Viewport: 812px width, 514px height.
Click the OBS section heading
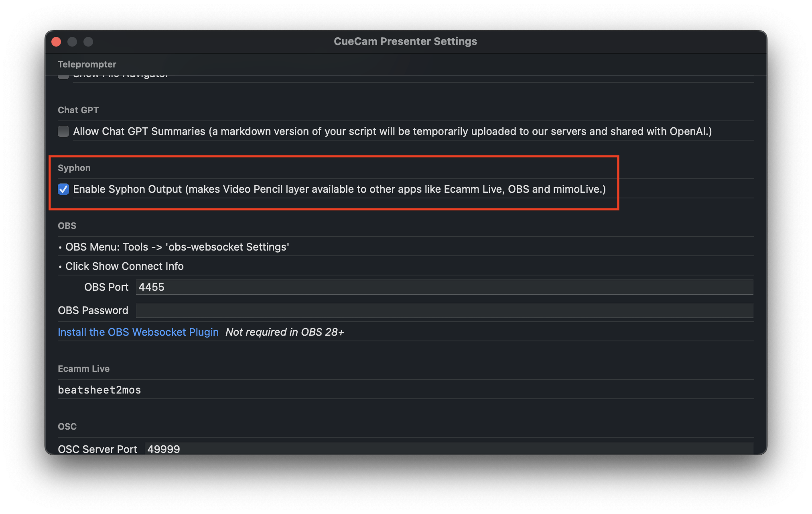click(x=67, y=226)
